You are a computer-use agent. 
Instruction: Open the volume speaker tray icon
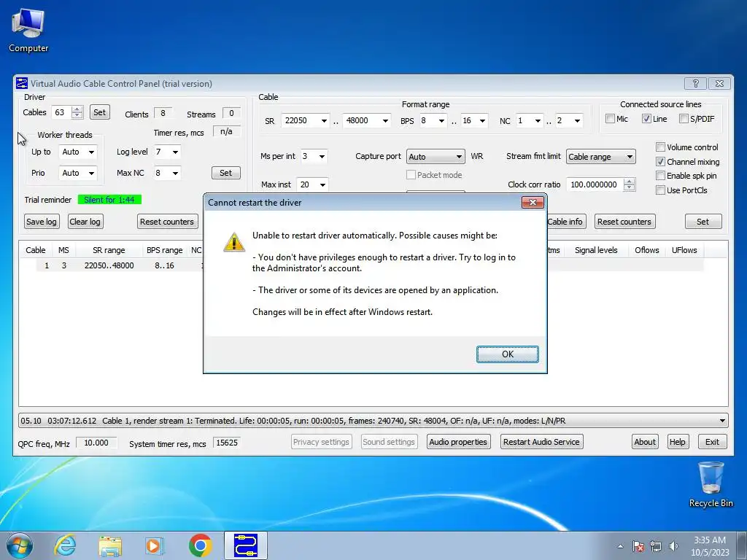pyautogui.click(x=673, y=546)
